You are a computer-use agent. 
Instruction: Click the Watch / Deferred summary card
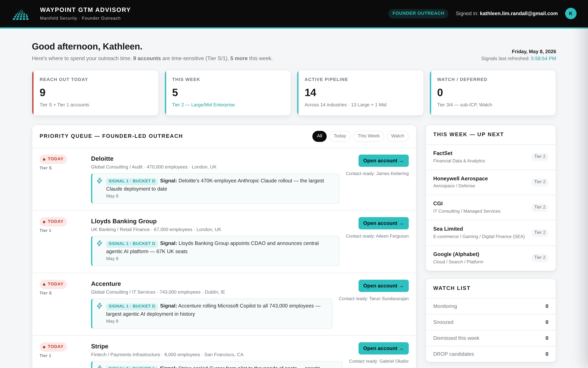point(493,93)
